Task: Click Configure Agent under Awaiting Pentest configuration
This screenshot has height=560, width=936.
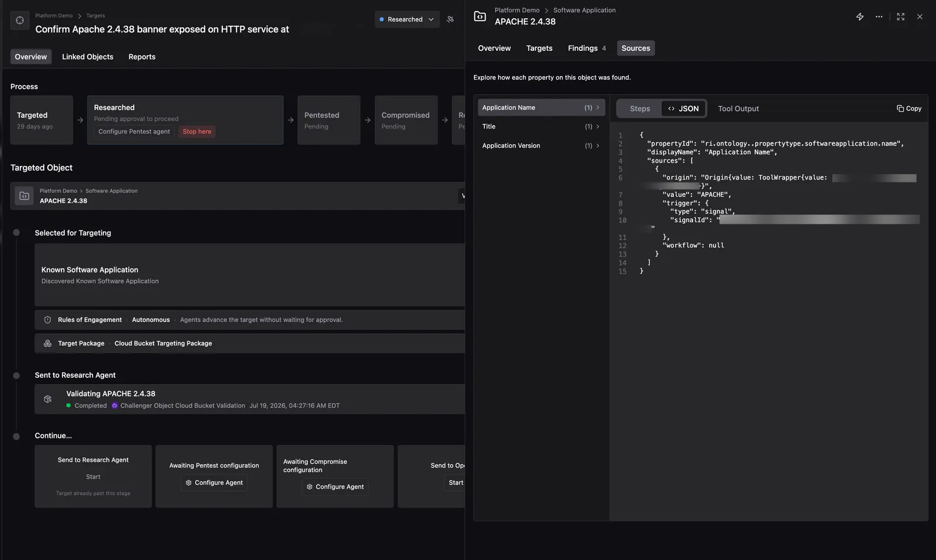Action: pyautogui.click(x=214, y=483)
